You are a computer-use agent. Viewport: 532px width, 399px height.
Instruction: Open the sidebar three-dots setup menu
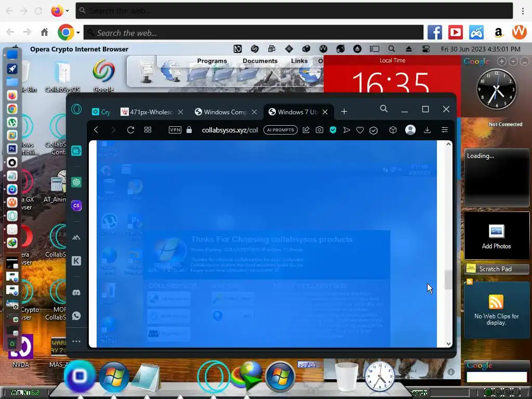tap(76, 341)
